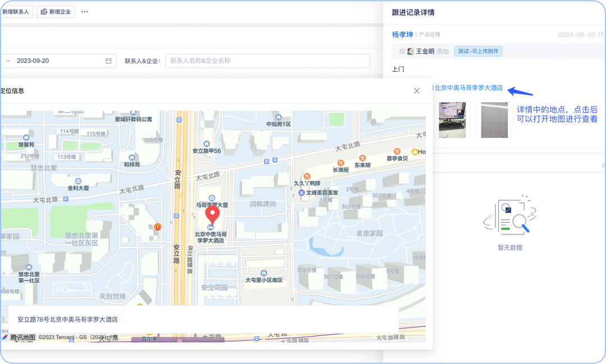Click the 润枫德尚 label on the map
Screen dimensions: 606x364
[263, 204]
